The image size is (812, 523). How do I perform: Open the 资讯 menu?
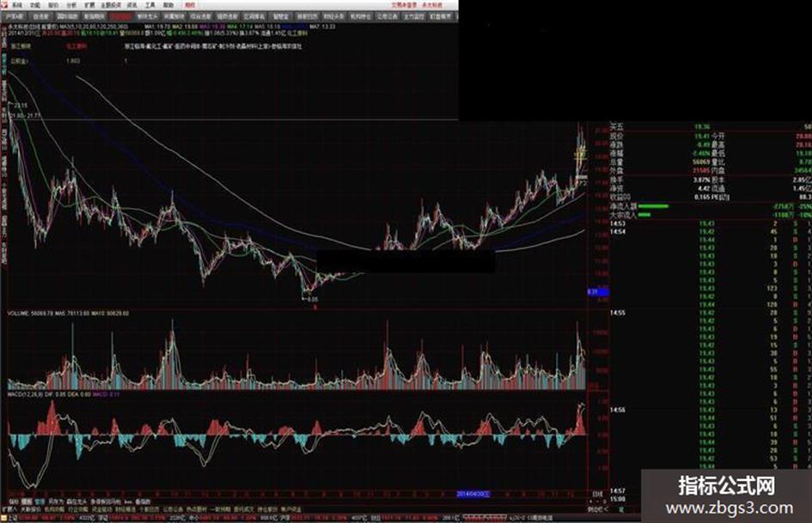[132, 4]
